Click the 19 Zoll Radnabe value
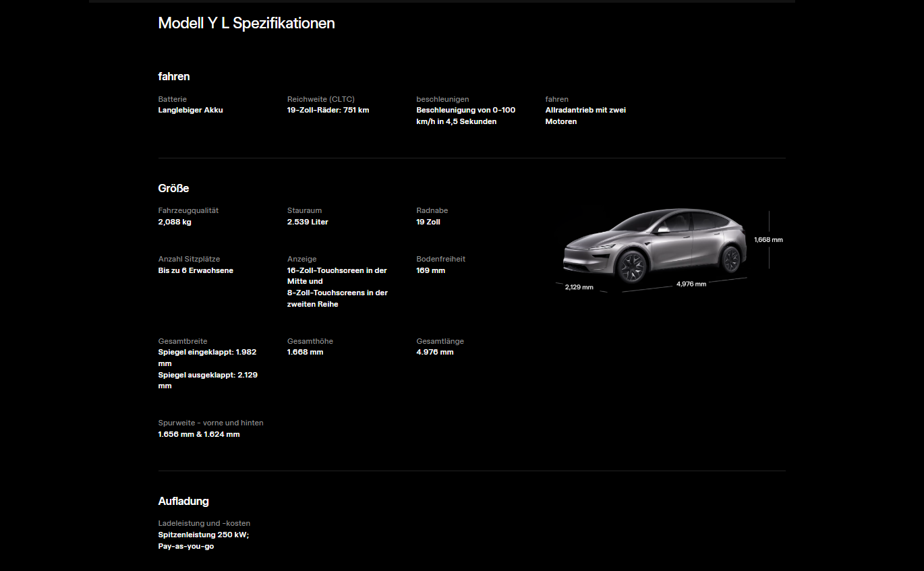This screenshot has width=924, height=571. pyautogui.click(x=428, y=222)
